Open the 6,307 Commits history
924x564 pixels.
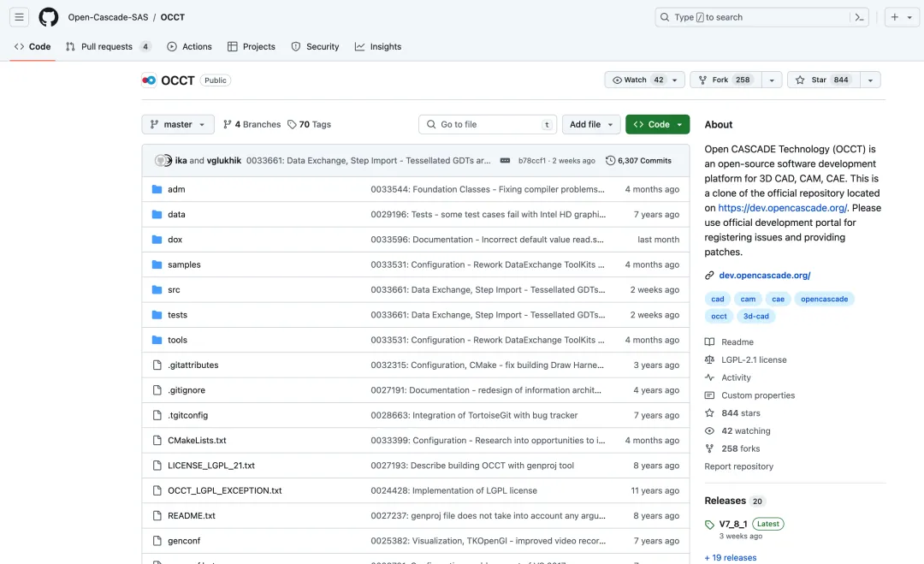[x=639, y=160]
